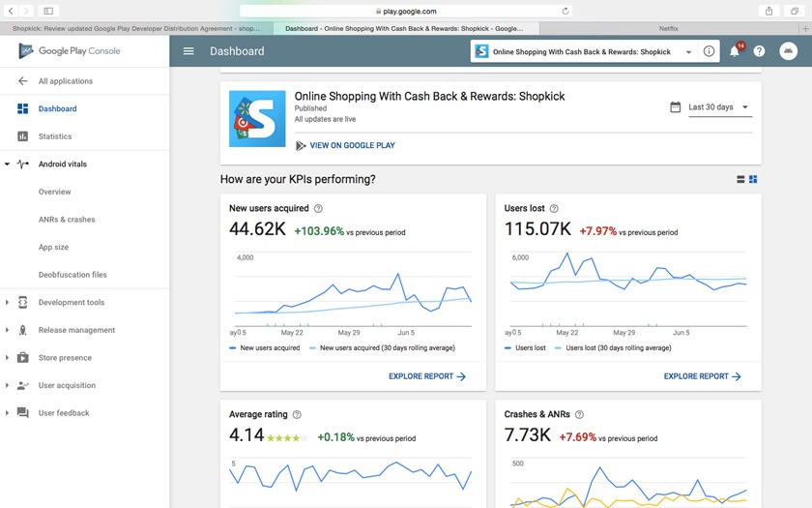Toggle Users lost legend series
This screenshot has height=508, width=812.
pos(525,347)
